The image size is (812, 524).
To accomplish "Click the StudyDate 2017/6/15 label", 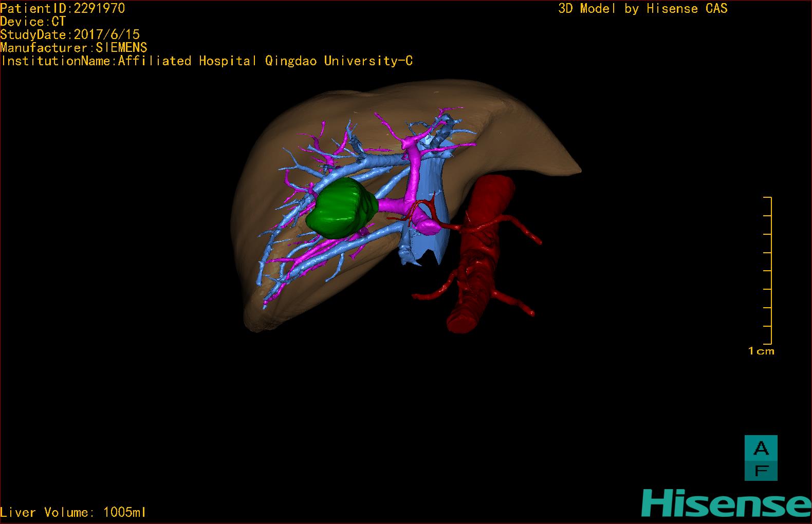I will tap(70, 34).
